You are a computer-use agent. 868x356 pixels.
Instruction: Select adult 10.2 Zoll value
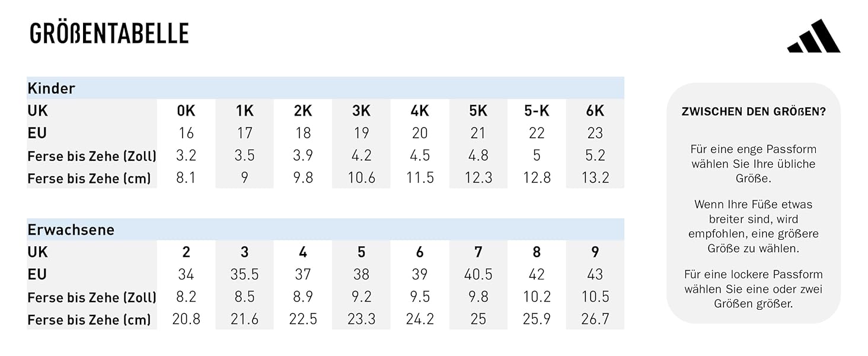(x=537, y=297)
